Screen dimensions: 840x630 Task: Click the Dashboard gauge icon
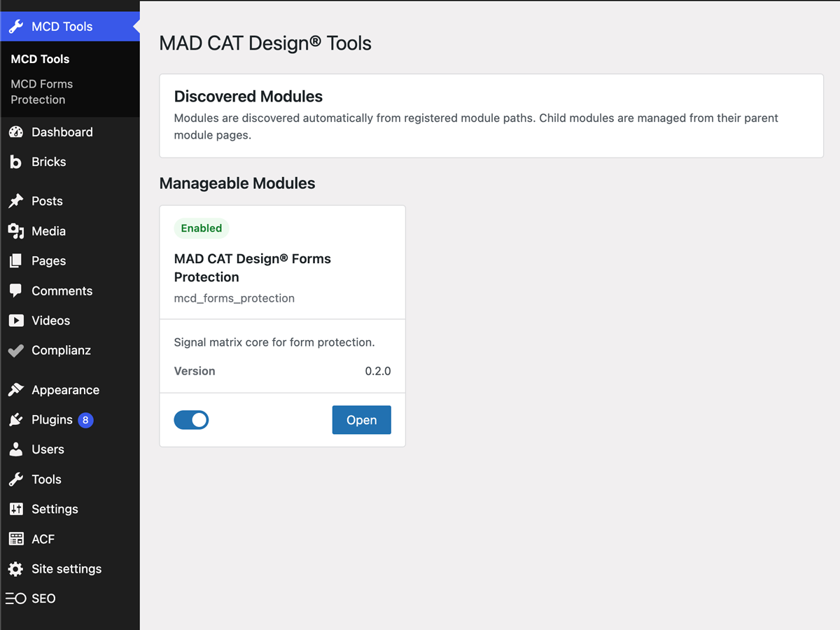pos(16,132)
